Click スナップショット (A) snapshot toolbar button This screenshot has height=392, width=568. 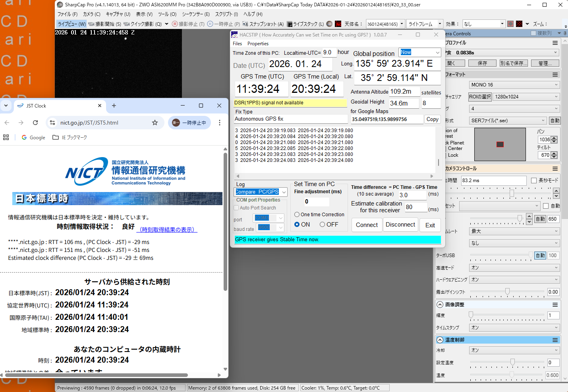coord(263,24)
